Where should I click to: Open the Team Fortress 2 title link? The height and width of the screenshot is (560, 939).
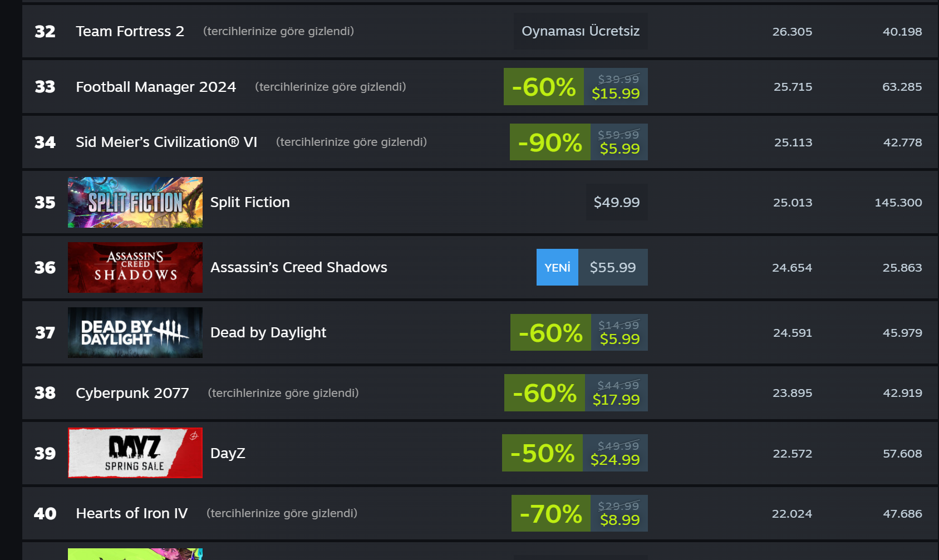coord(130,31)
